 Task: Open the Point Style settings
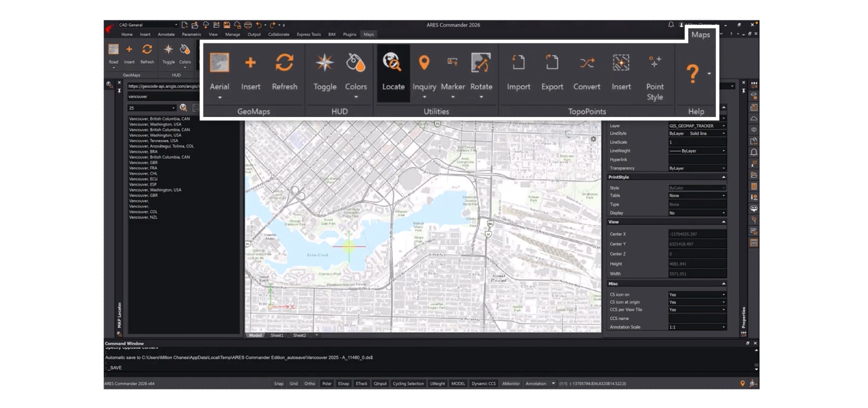(x=655, y=77)
